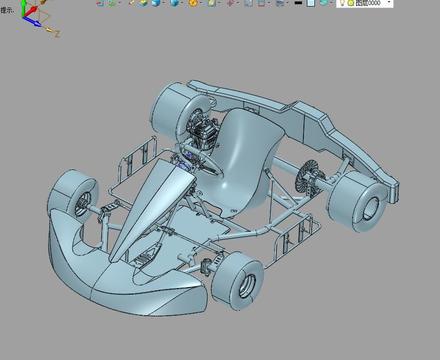Click the yellow-green layered surface icon in toolbar

(x=143, y=3)
